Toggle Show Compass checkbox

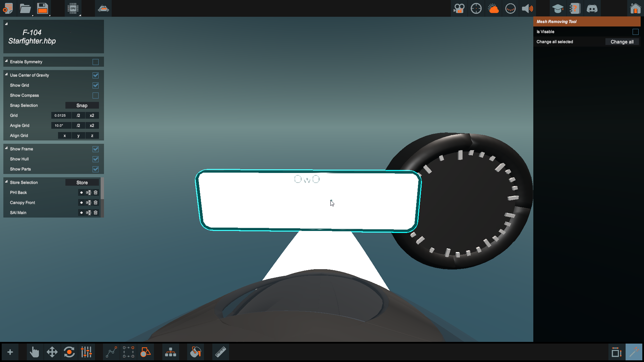pos(96,96)
